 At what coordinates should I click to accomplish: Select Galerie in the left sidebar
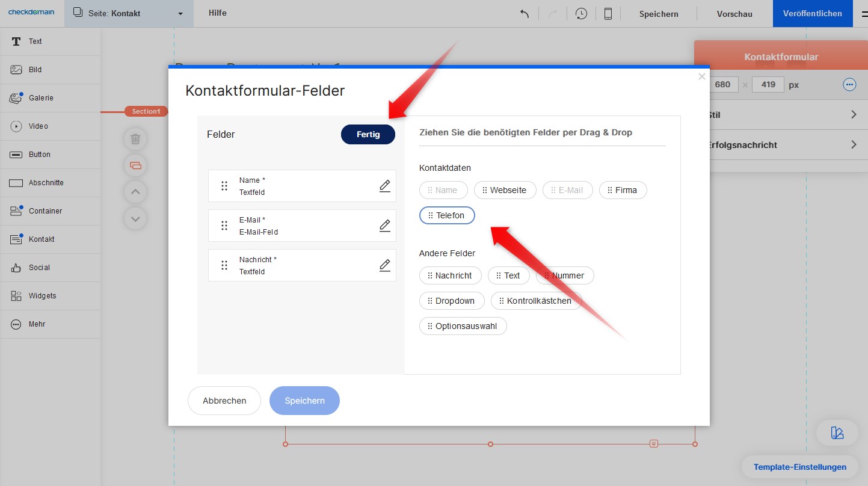pos(41,98)
